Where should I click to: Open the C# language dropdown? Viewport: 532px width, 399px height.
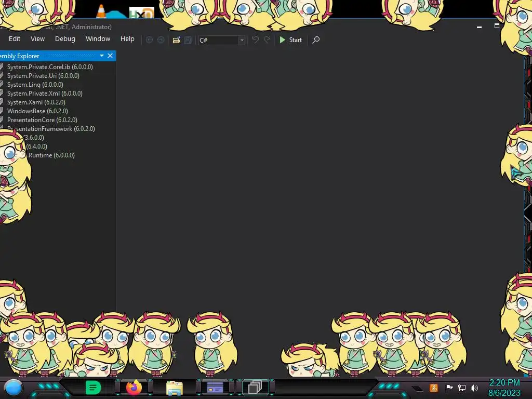(x=221, y=40)
